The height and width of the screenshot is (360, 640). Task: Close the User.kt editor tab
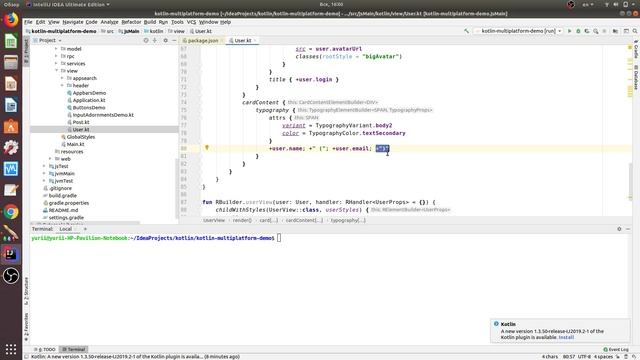(255, 40)
